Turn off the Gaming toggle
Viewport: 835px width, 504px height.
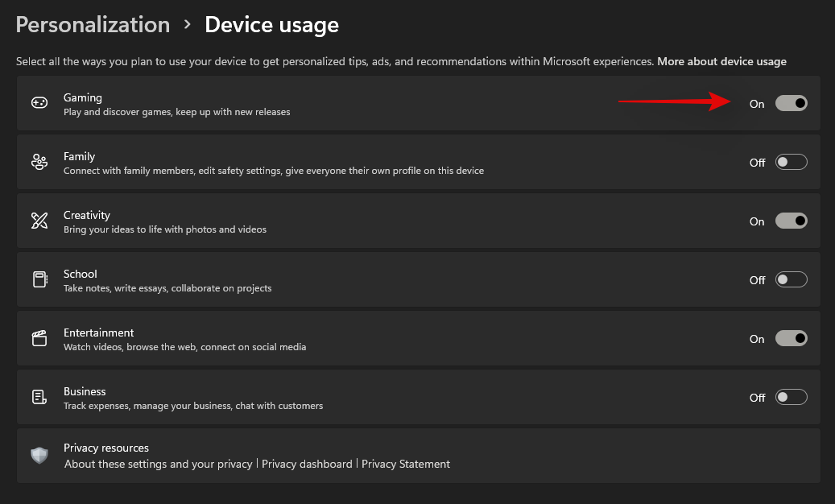[x=791, y=103]
